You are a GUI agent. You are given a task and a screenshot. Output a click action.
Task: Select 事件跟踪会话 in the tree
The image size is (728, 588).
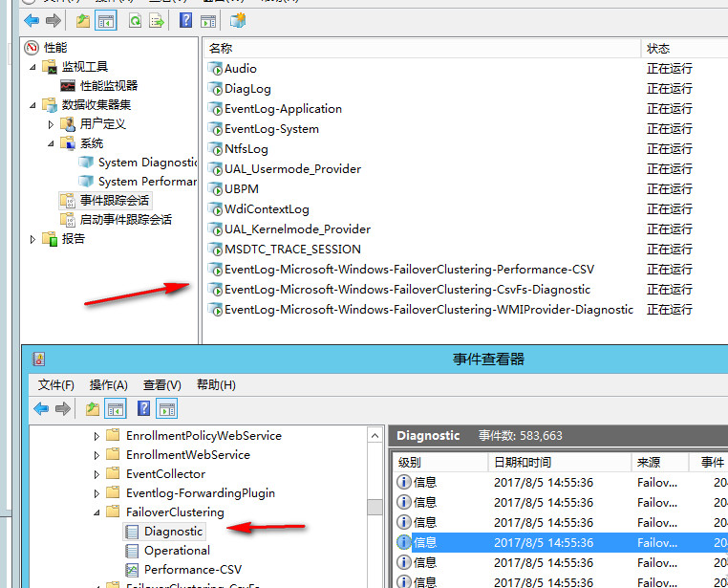pos(106,201)
